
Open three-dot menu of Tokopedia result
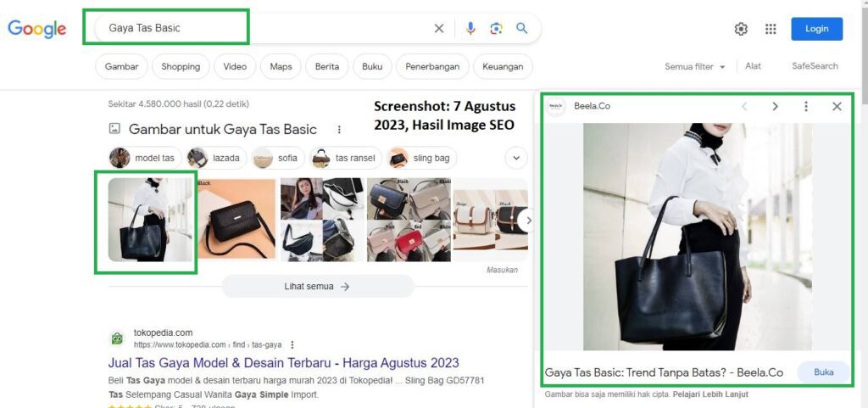point(292,345)
